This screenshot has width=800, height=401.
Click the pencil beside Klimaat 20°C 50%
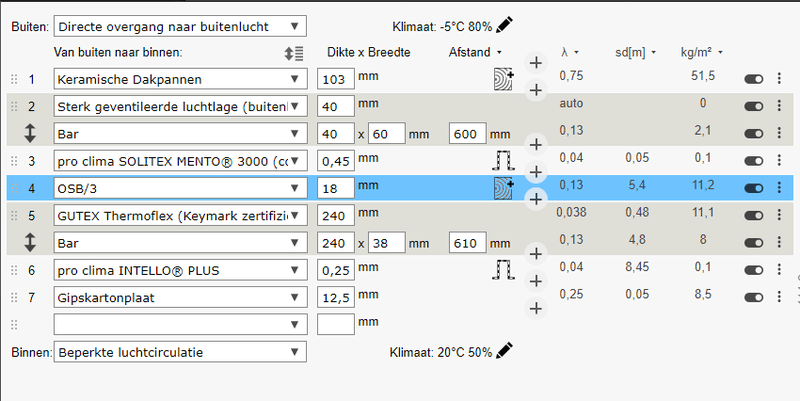click(x=505, y=350)
